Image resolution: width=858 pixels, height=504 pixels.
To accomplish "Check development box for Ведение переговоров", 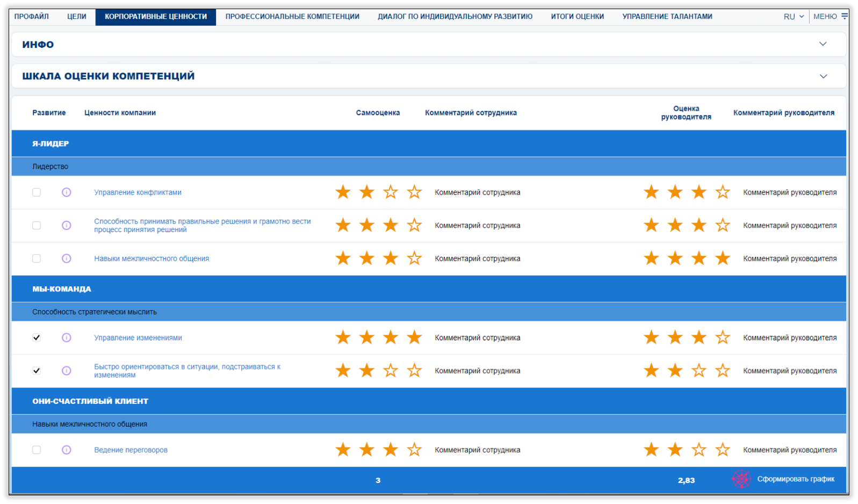I will pos(37,450).
